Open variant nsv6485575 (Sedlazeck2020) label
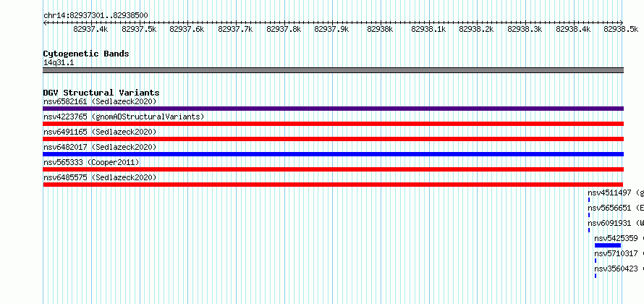Image resolution: width=644 pixels, height=304 pixels. tap(100, 177)
